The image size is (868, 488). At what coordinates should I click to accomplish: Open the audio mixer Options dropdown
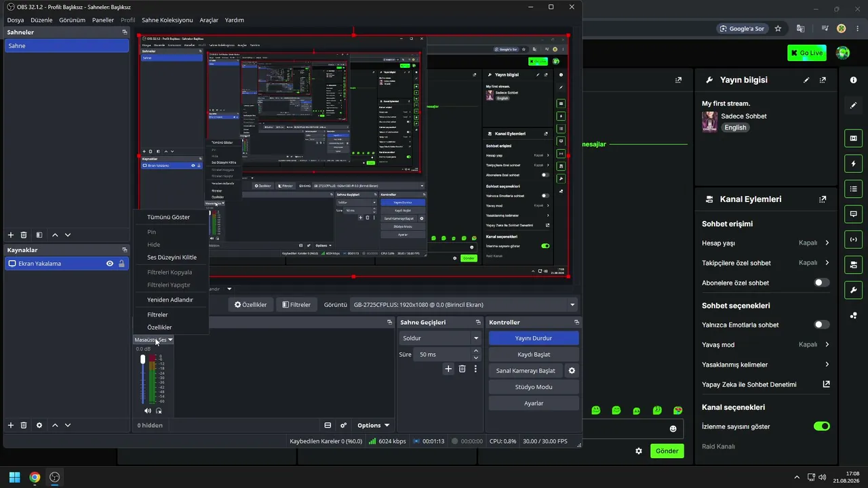(374, 426)
